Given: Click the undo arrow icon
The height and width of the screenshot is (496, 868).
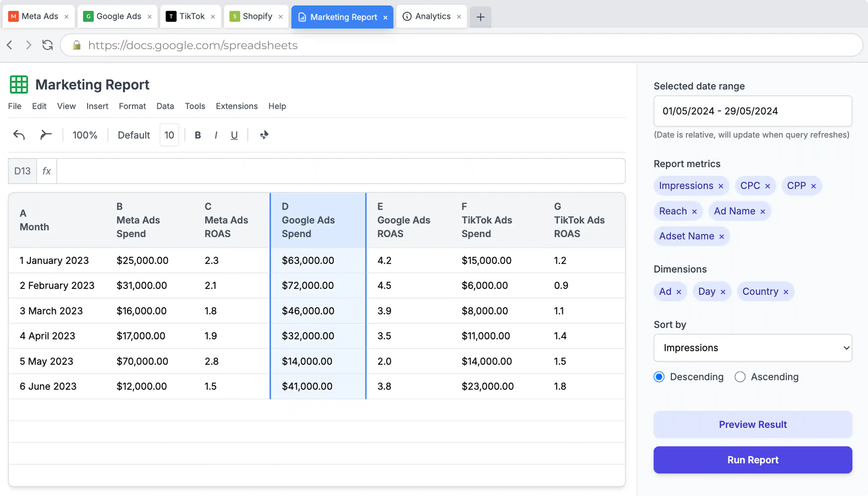Looking at the screenshot, I should point(19,135).
